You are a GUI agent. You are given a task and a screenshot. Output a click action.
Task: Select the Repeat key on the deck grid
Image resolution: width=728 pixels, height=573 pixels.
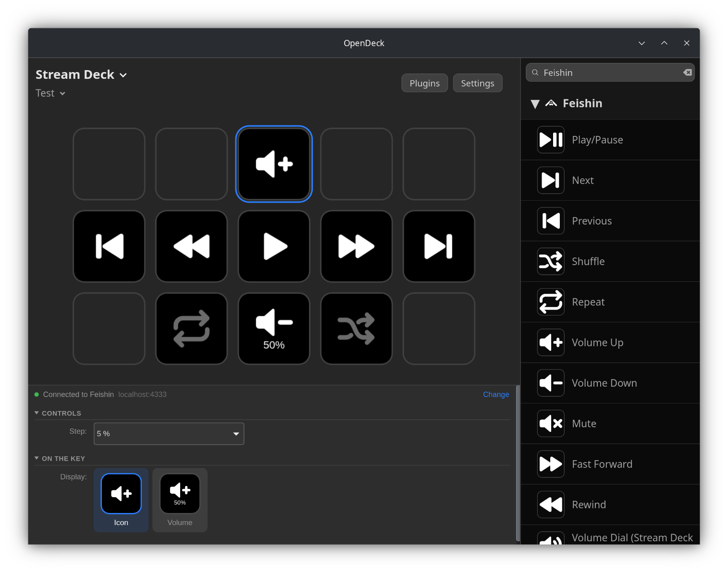coord(191,329)
